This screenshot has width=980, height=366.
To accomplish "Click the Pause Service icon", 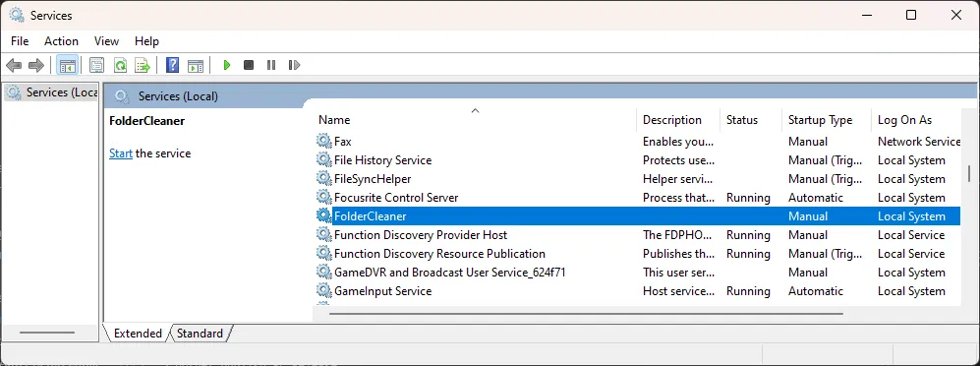I will tap(270, 65).
